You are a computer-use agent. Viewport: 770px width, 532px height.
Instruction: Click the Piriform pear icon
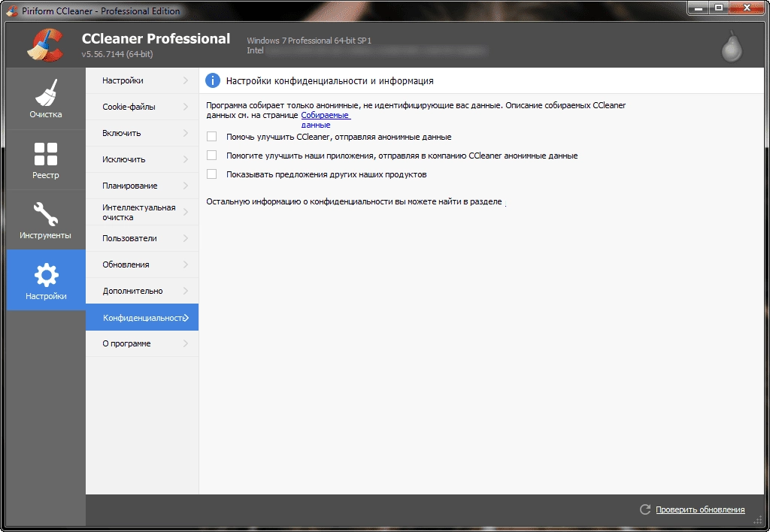tap(732, 47)
